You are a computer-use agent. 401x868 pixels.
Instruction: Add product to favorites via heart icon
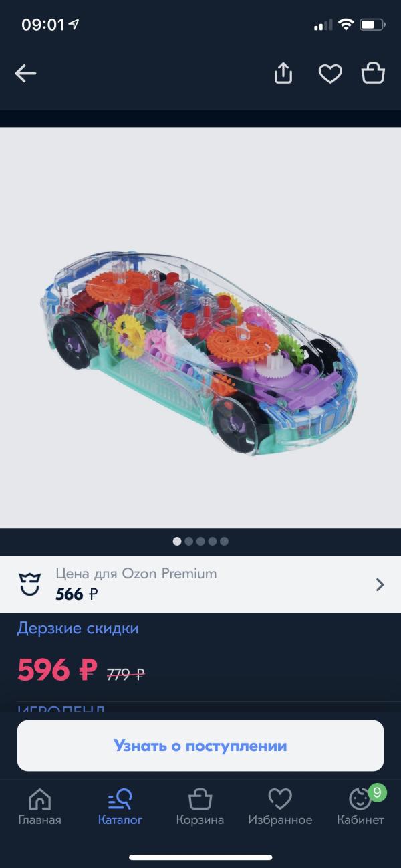click(x=330, y=74)
